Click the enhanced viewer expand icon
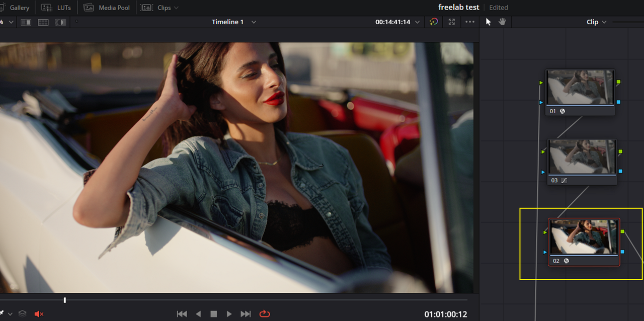 (x=452, y=22)
